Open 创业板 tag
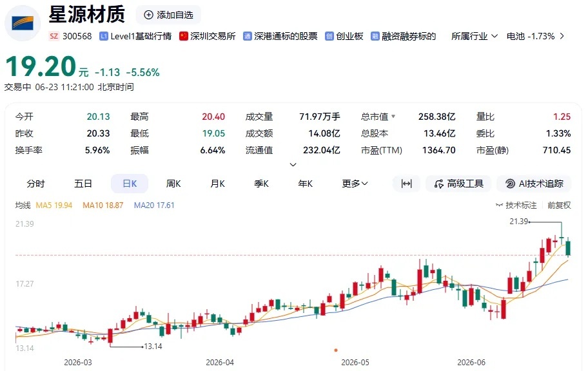588x371 pixels. pyautogui.click(x=349, y=36)
